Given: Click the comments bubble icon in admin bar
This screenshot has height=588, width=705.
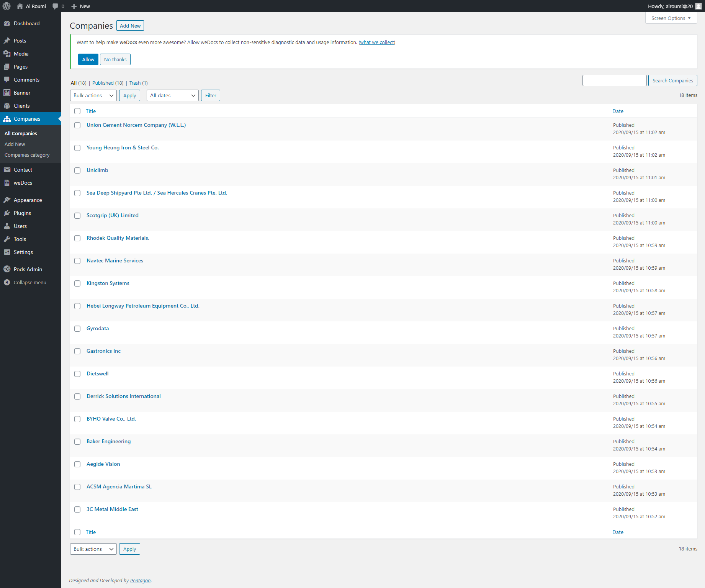Looking at the screenshot, I should point(56,6).
